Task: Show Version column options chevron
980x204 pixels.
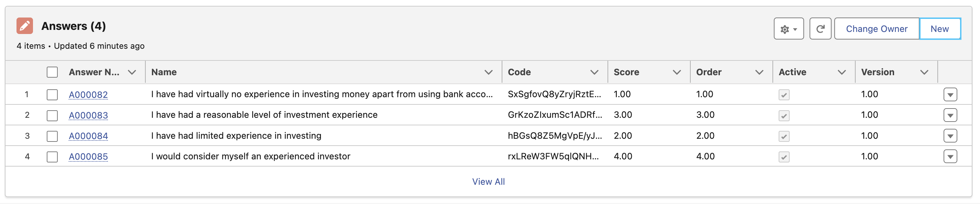Action: 924,72
